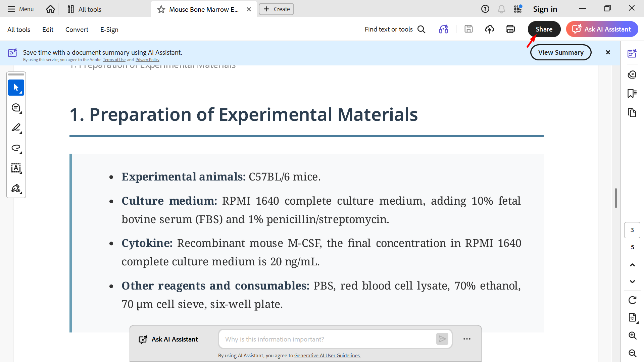Close the Mouse Bone Marrow document tab
Viewport: 644px width, 362px height.
coord(249,9)
